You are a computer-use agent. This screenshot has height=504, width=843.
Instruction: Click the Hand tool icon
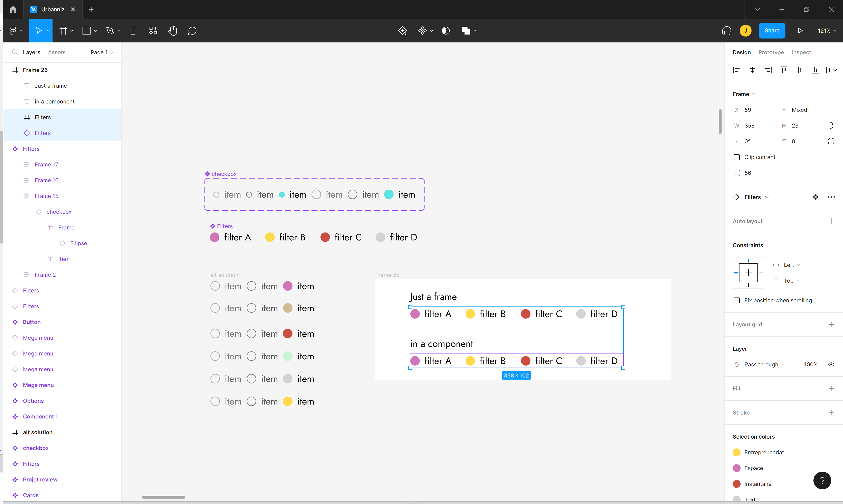(x=173, y=31)
